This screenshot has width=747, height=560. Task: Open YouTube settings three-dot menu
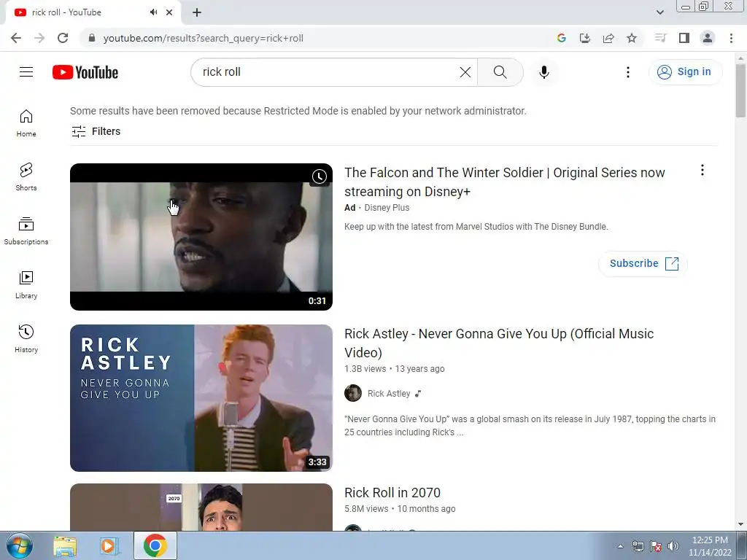click(x=628, y=72)
